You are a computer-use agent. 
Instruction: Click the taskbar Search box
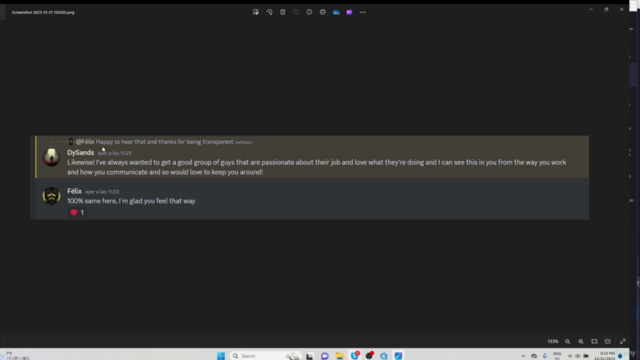pyautogui.click(x=265, y=356)
